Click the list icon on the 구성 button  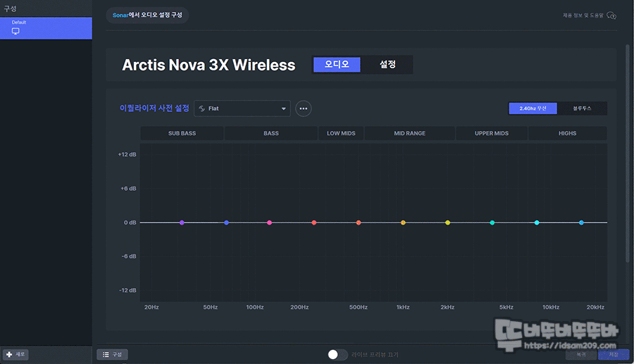click(106, 354)
